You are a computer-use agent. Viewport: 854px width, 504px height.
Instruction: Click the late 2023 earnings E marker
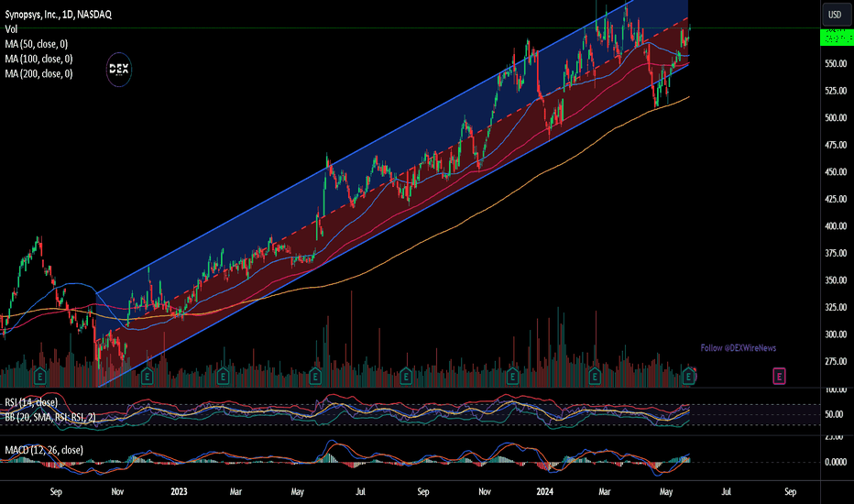[x=512, y=376]
